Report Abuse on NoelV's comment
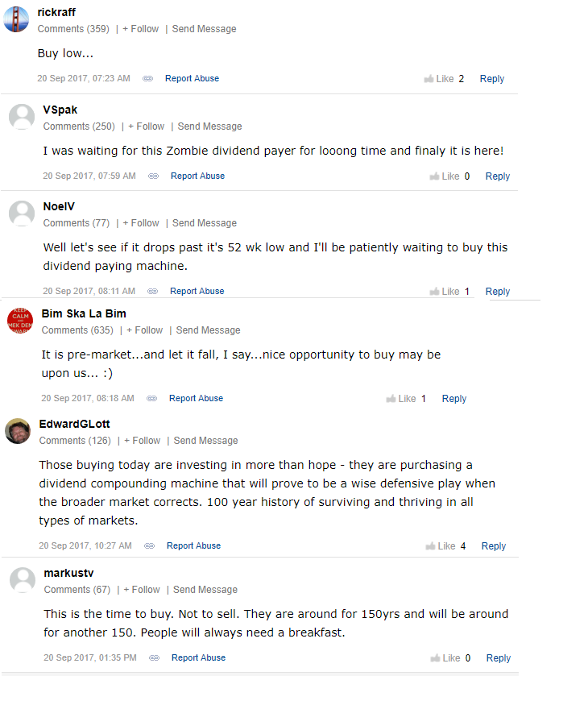 point(197,291)
